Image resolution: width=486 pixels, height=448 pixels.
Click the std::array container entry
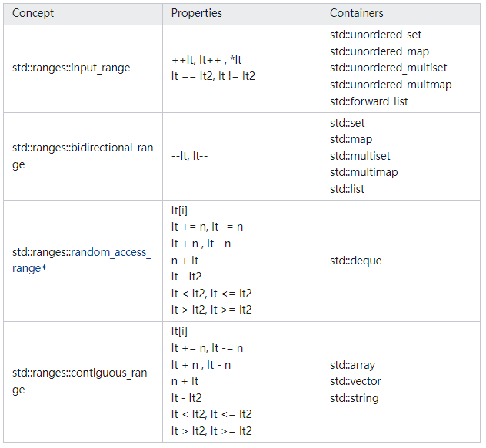(x=353, y=365)
